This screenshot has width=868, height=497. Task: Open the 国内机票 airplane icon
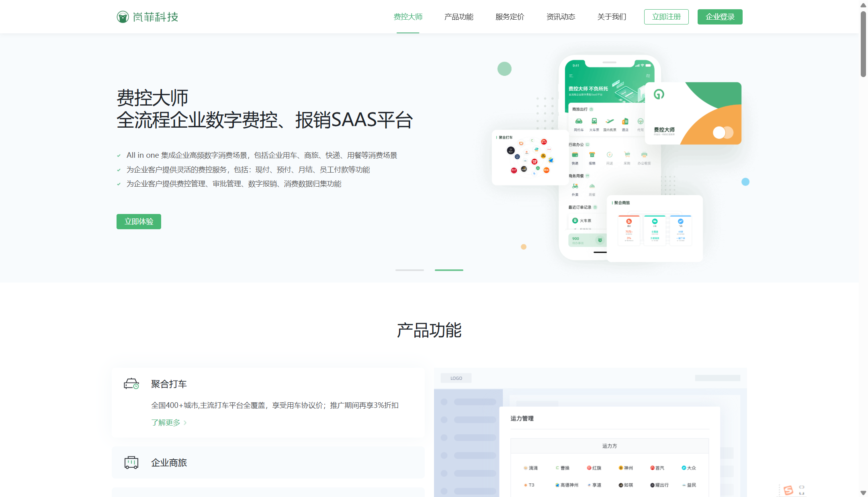(x=610, y=121)
